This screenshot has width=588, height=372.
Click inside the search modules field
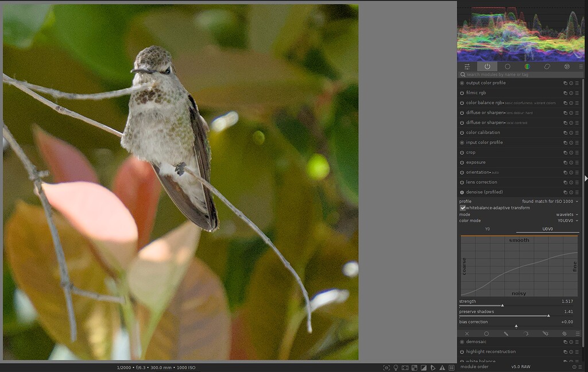(511, 74)
